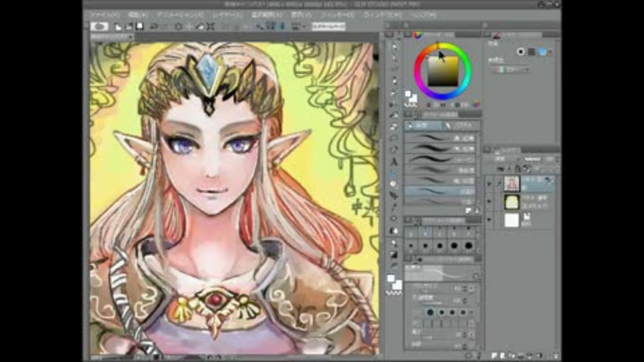Click the color wheel tab icon of color panel

418,35
